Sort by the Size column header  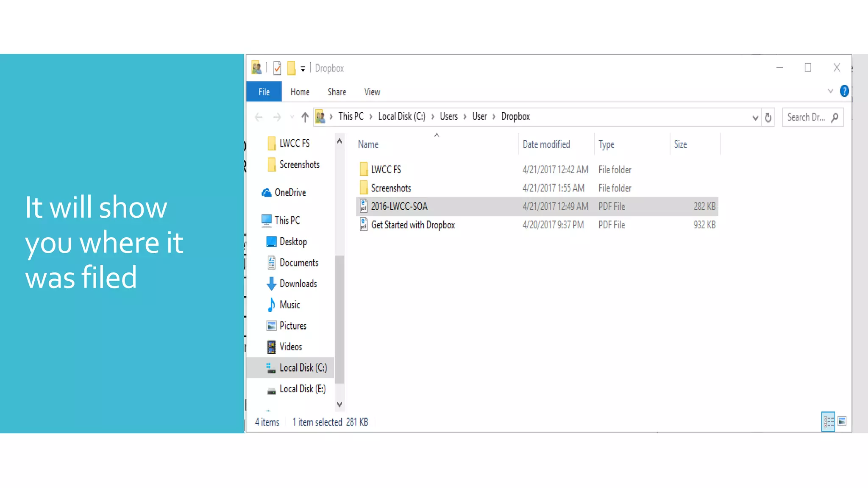[x=681, y=144]
